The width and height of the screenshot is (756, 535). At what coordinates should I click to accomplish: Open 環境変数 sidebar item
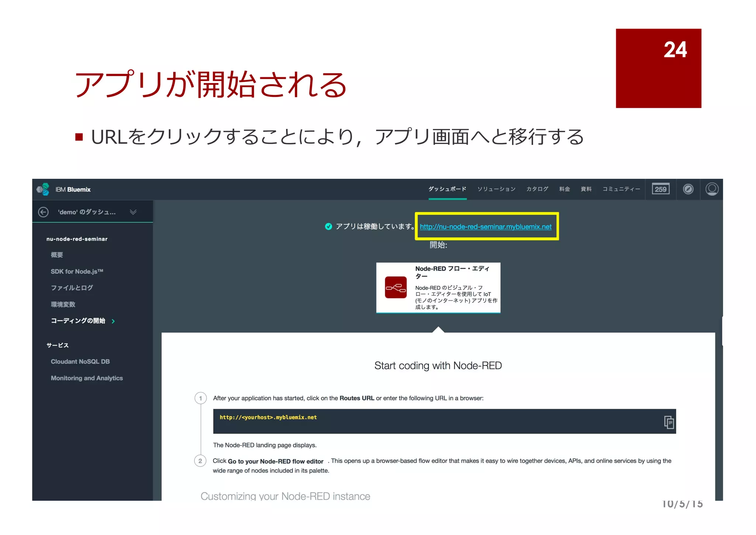click(x=63, y=304)
